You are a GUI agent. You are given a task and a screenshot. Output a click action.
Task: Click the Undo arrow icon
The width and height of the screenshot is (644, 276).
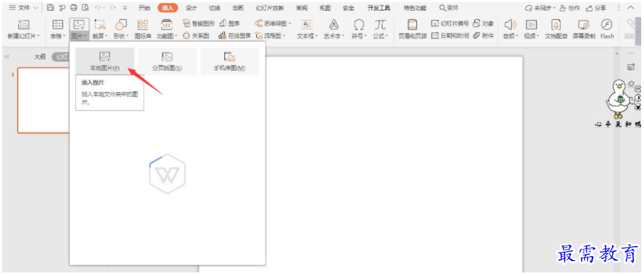(x=97, y=8)
